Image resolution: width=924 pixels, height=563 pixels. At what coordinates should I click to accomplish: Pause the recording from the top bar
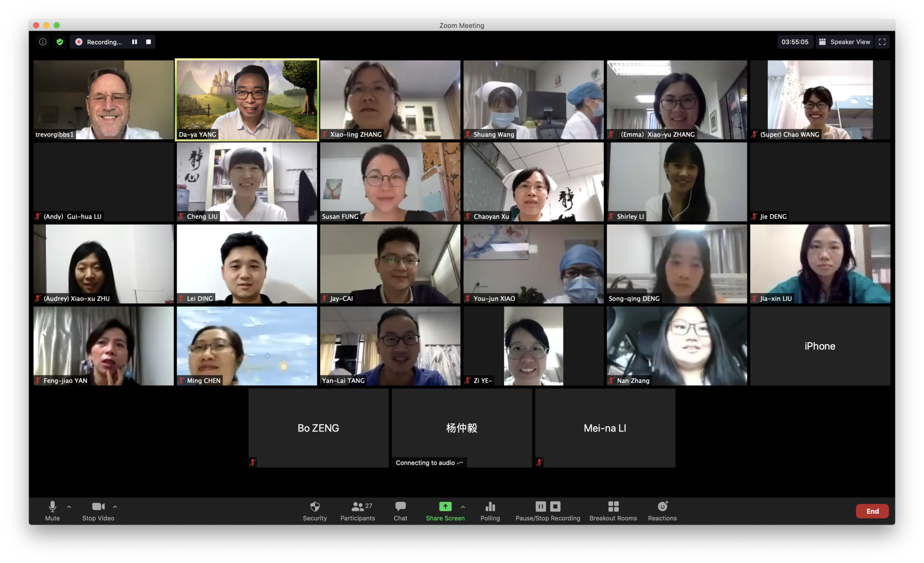tap(135, 42)
